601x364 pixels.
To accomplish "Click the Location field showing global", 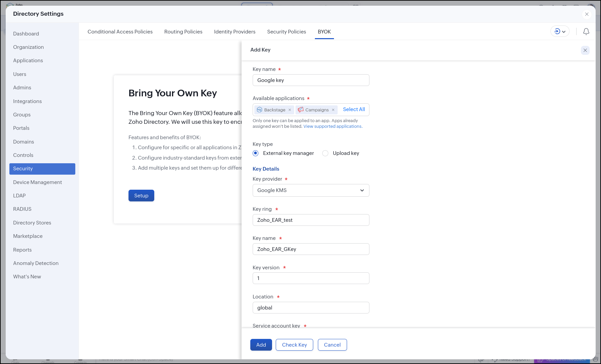I will [x=311, y=308].
